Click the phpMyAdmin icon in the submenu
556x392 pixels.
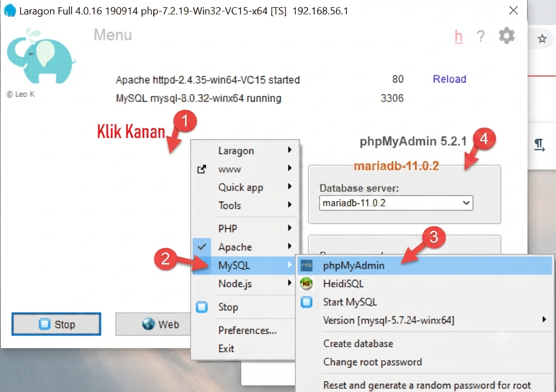click(307, 265)
